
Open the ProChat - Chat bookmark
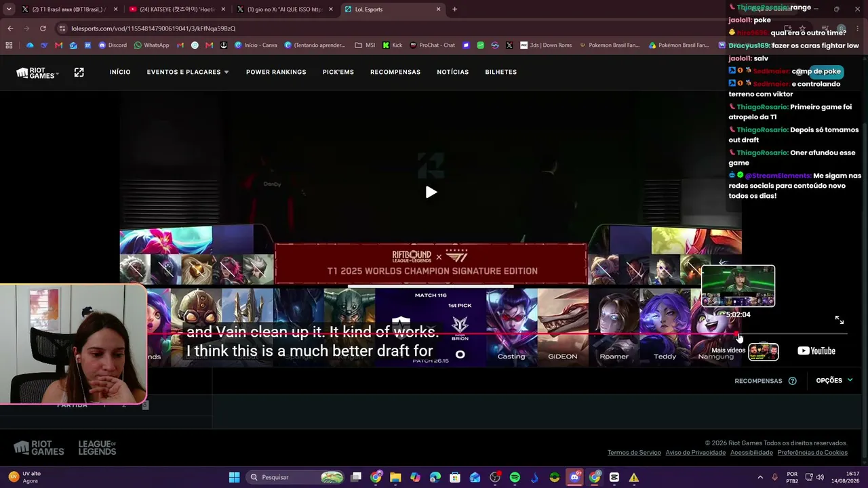pos(433,45)
